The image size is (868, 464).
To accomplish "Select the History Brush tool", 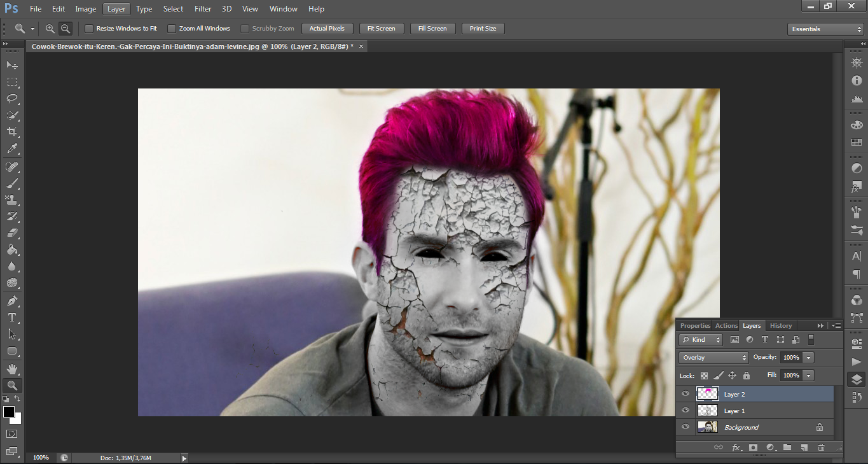I will coord(12,216).
